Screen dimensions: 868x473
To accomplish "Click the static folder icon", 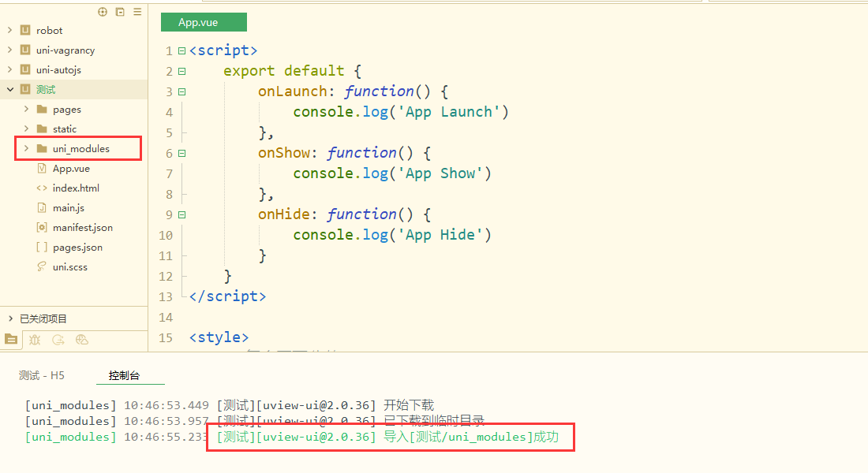I will [x=42, y=128].
